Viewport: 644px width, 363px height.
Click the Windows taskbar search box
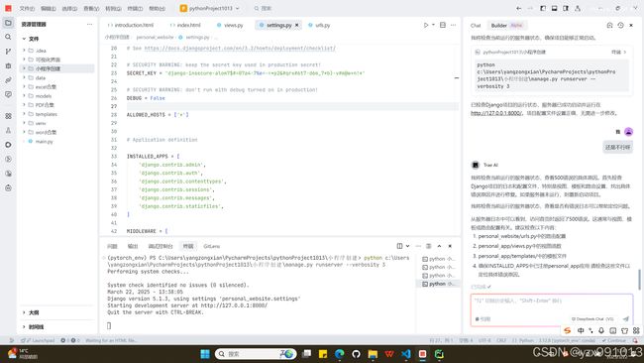tap(256, 353)
